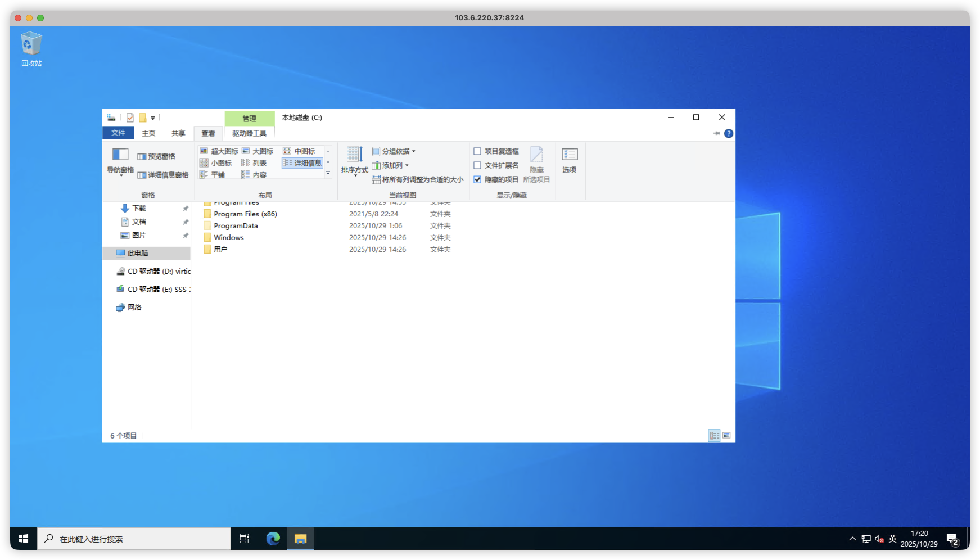Viewport: 980px width, 560px height.
Task: Open Microsoft Edge from taskbar
Action: [x=273, y=539]
